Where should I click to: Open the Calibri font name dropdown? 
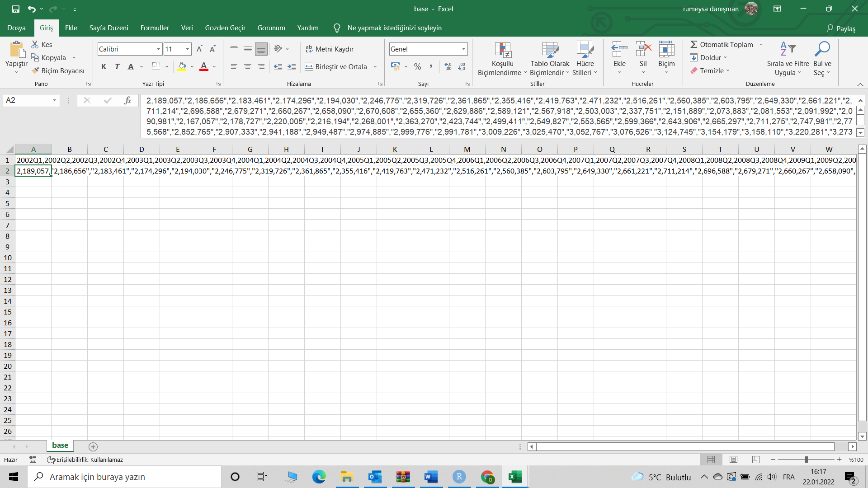pos(159,49)
